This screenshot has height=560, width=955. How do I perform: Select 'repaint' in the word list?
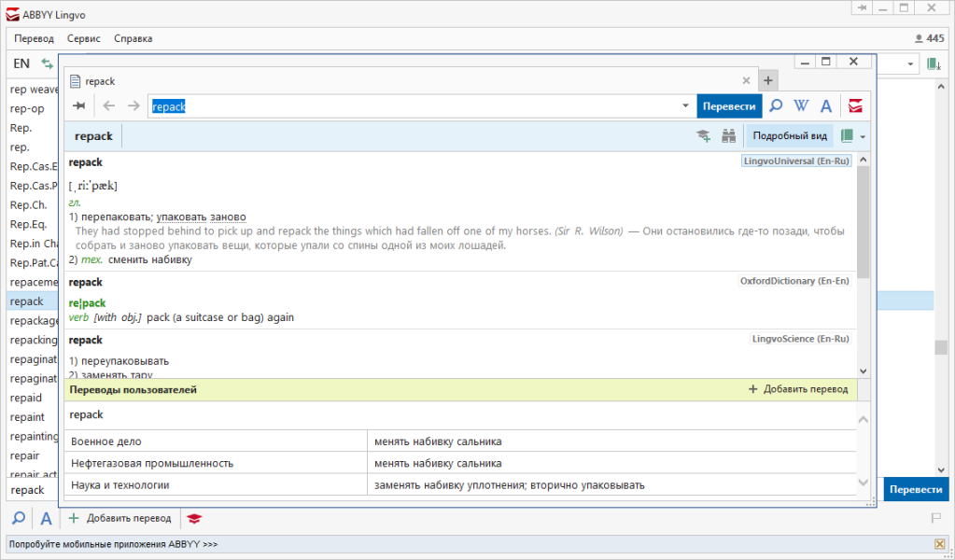coord(27,417)
